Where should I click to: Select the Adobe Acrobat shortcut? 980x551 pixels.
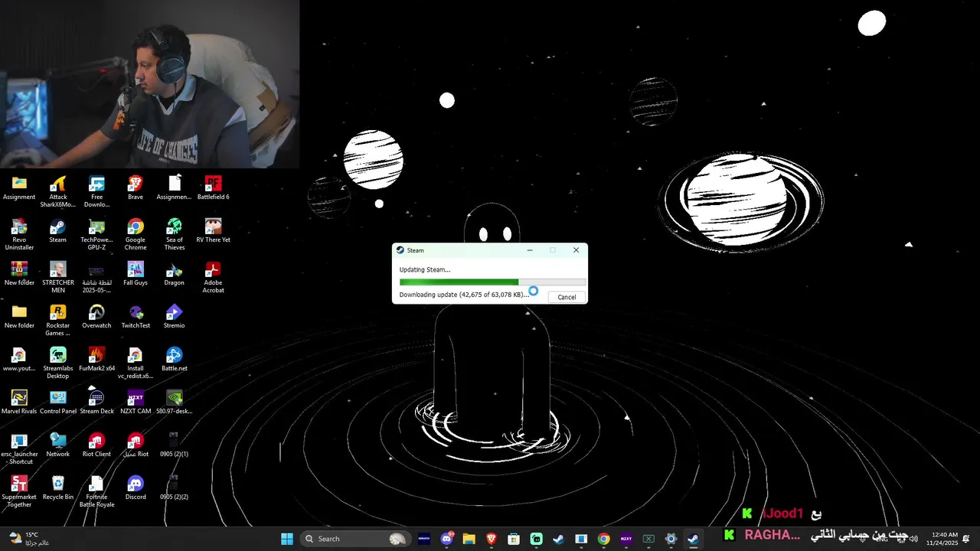[x=213, y=277]
